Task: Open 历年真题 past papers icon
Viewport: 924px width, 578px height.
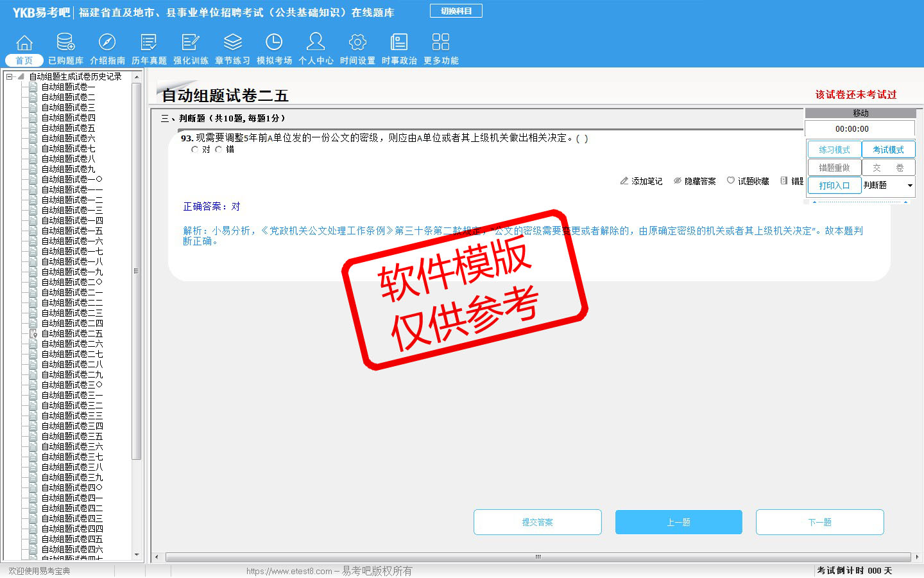Action: (x=149, y=43)
